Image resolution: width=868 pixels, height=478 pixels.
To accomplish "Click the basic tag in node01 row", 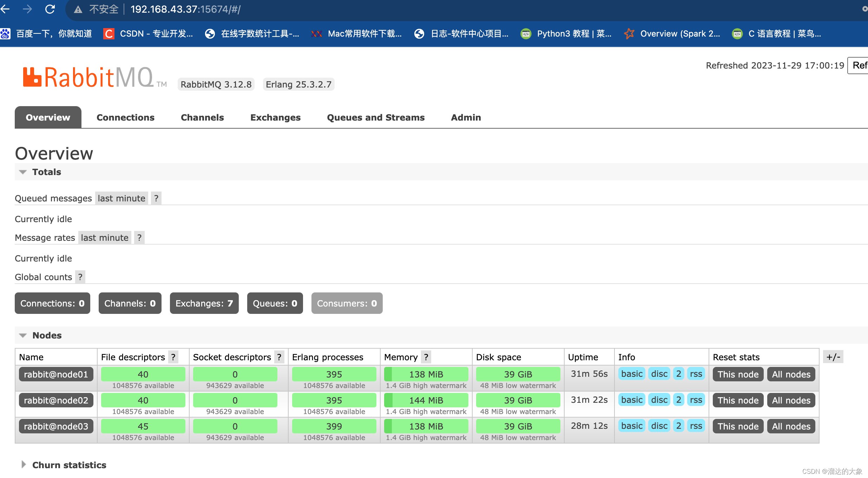I will [632, 374].
